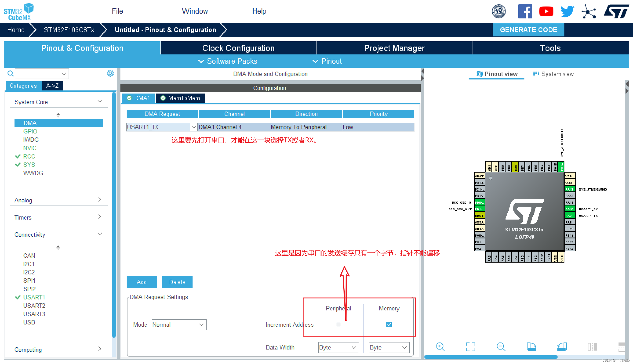Open the category settings gear icon
The image size is (633, 364).
click(x=110, y=73)
